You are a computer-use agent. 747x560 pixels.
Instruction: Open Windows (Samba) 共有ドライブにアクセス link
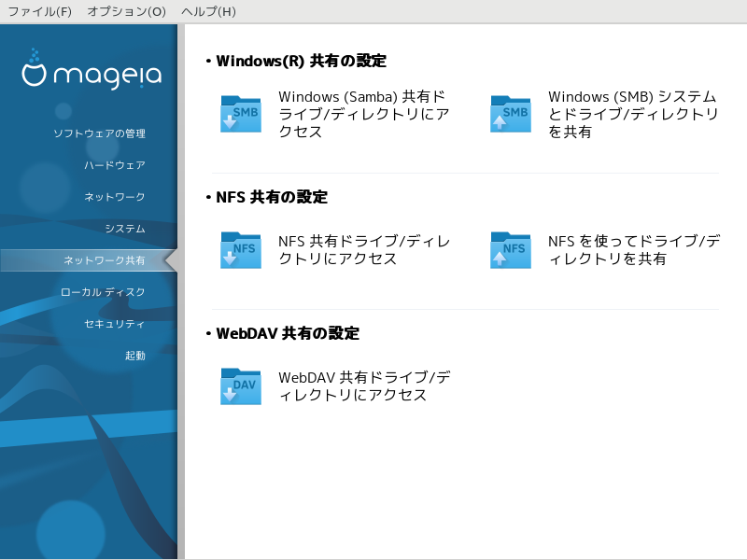coord(364,114)
